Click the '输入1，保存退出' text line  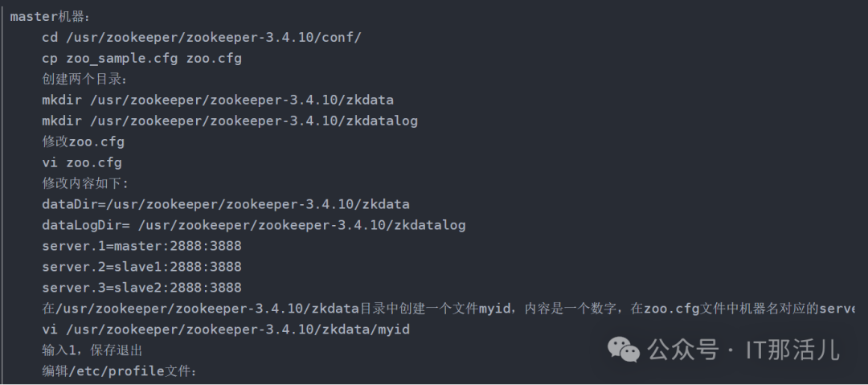click(x=93, y=350)
